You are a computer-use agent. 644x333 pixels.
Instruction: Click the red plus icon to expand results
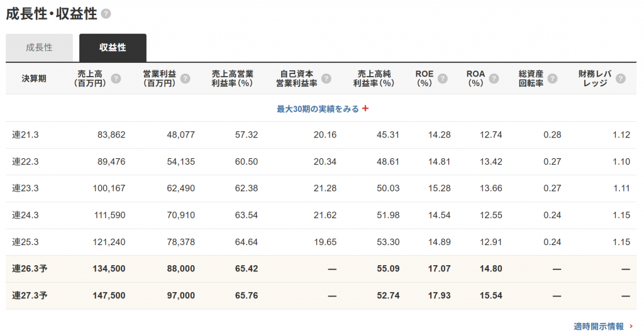point(365,109)
